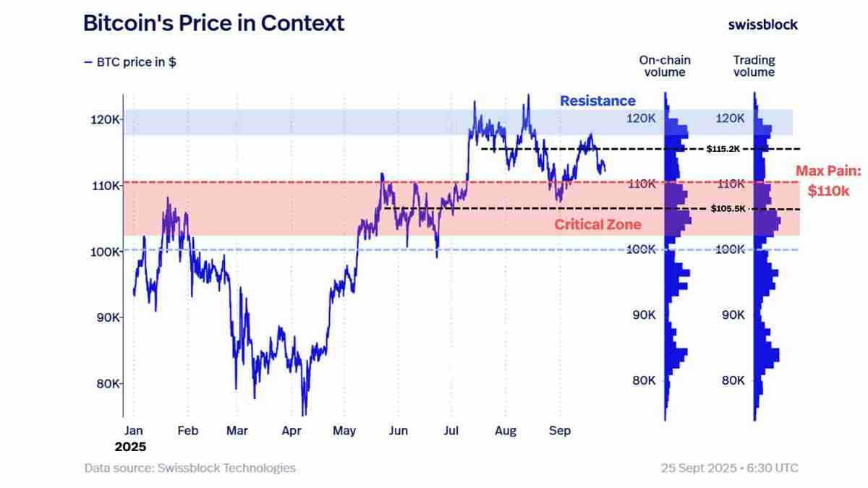Click the Jan label on the x-axis
This screenshot has width=868, height=488.
point(133,431)
